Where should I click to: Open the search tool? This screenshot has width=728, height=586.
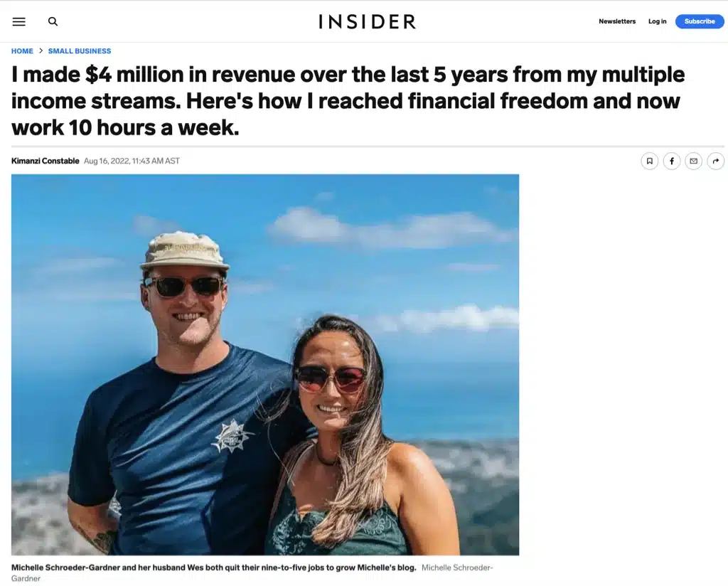53,21
